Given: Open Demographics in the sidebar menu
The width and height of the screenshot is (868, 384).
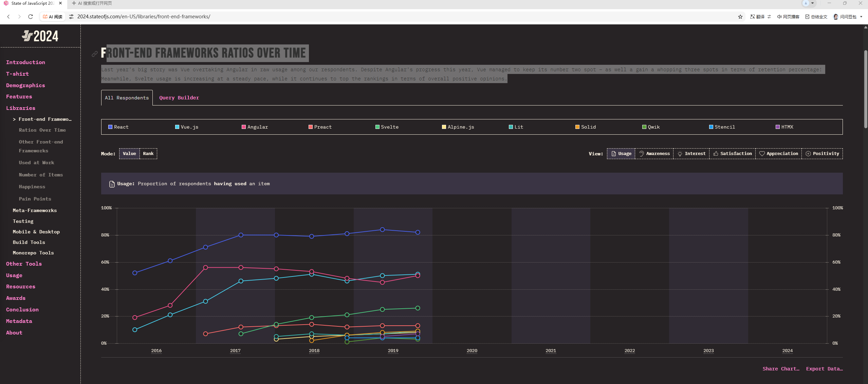Looking at the screenshot, I should (x=25, y=85).
